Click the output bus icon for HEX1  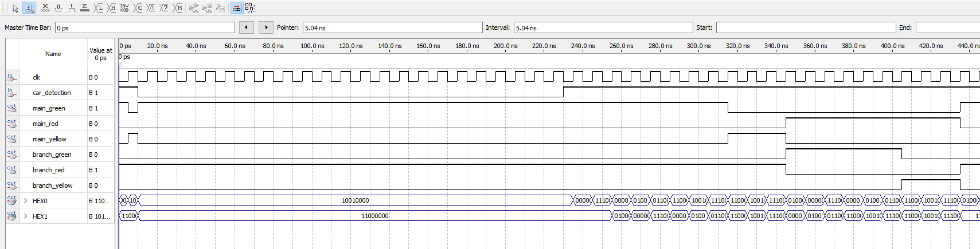pyautogui.click(x=12, y=216)
